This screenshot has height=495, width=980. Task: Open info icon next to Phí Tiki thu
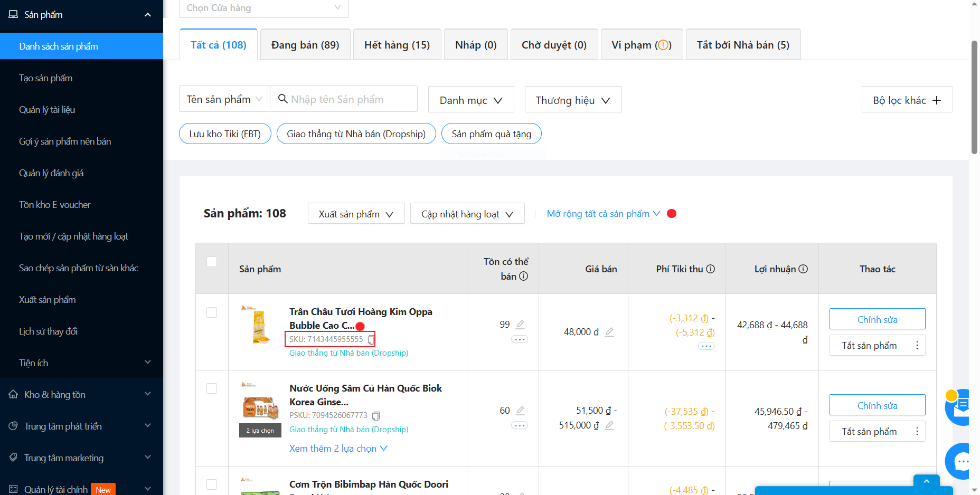pos(711,269)
